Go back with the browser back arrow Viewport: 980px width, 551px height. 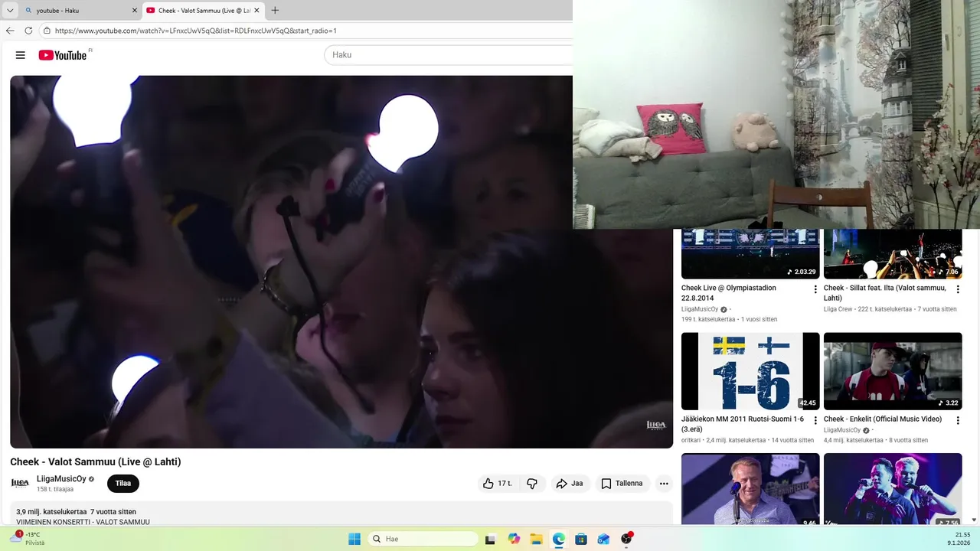[10, 31]
